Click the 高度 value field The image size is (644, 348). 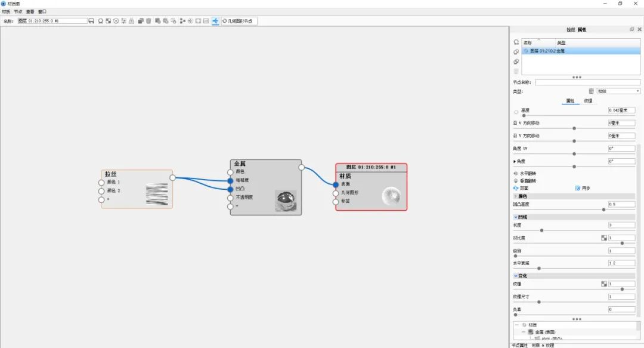(x=621, y=110)
